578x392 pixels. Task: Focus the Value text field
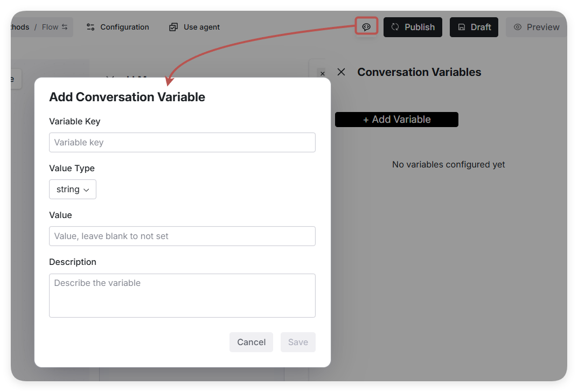click(x=182, y=236)
